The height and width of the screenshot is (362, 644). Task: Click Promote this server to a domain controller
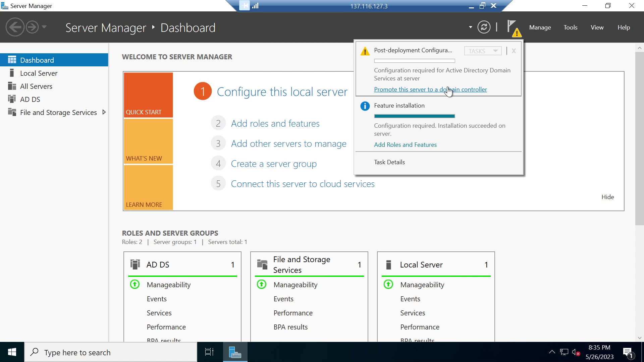tap(430, 89)
